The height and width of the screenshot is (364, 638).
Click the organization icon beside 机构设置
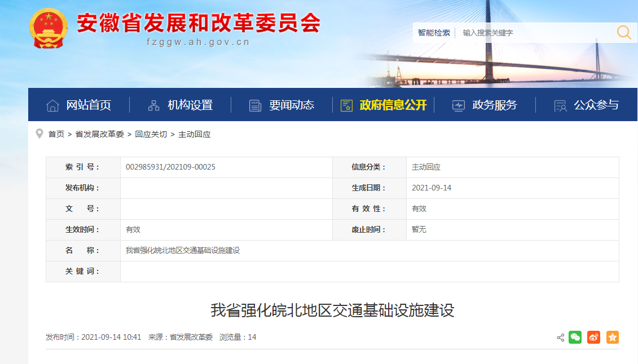154,105
